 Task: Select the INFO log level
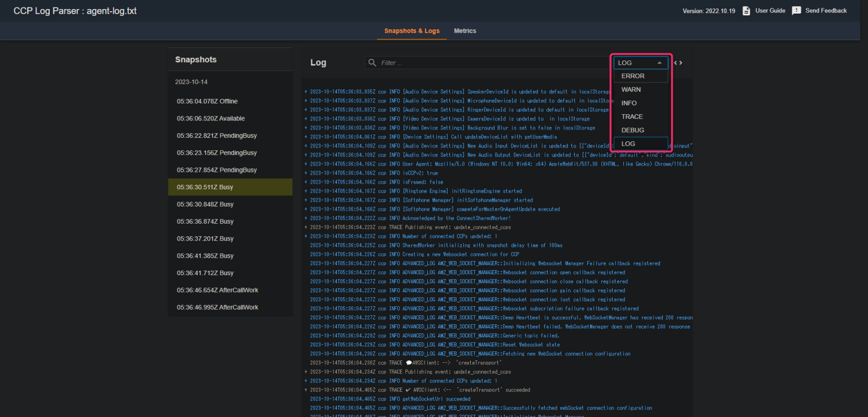click(629, 103)
